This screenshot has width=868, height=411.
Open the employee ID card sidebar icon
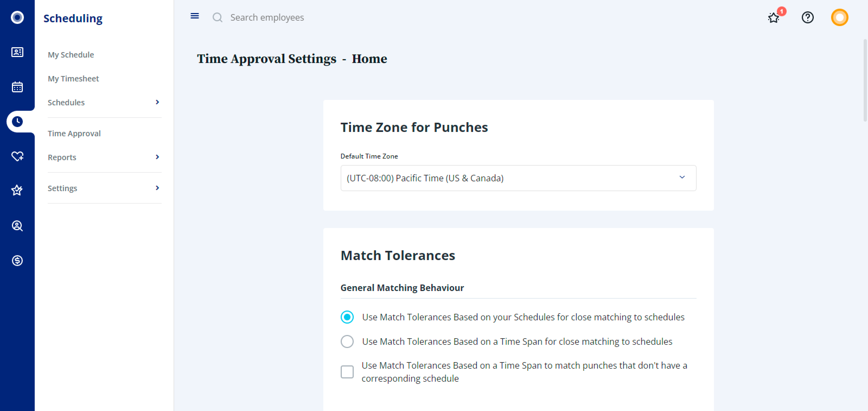point(17,52)
